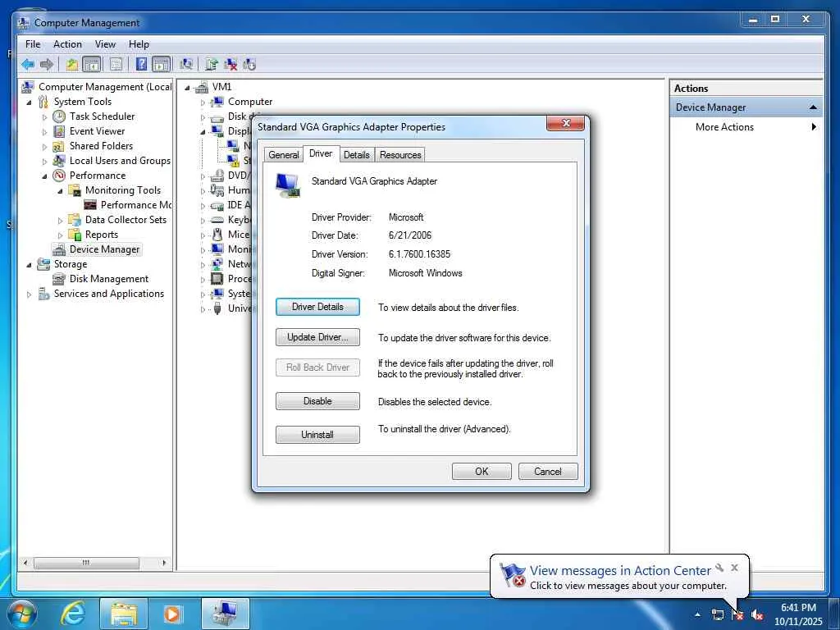
Task: Click Update Driver Software toolbar icon
Action: [212, 65]
